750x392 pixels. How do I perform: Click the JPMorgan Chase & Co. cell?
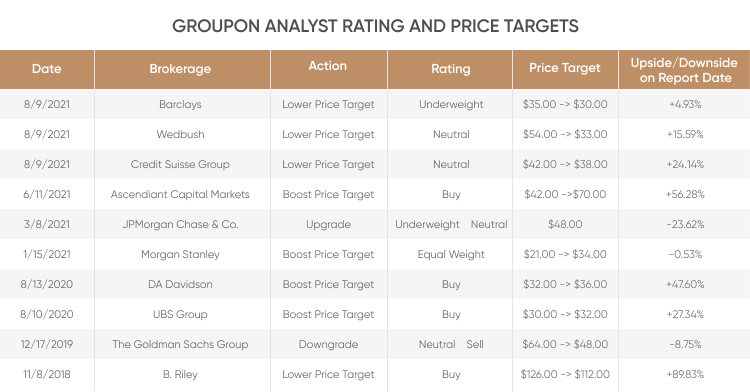180,225
